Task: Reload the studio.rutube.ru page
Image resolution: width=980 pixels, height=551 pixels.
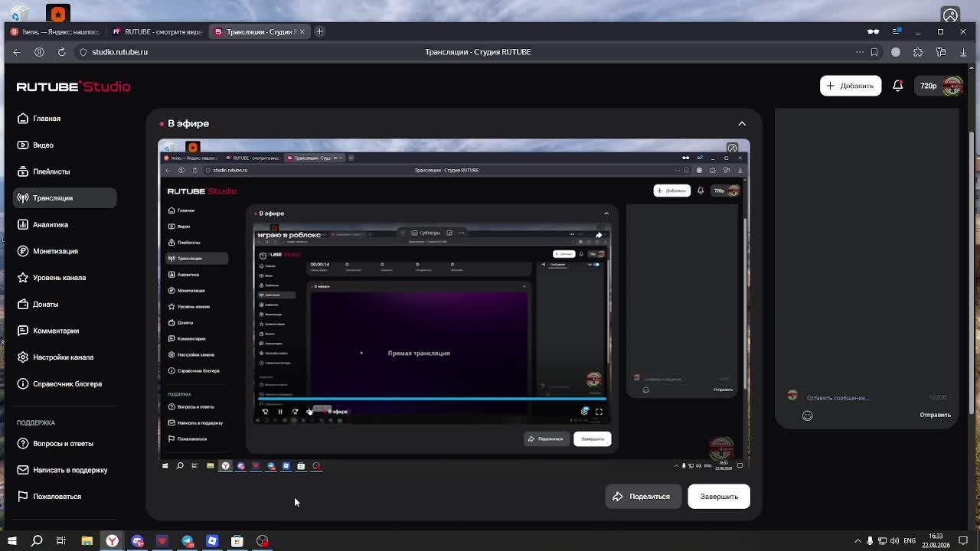Action: click(x=61, y=52)
